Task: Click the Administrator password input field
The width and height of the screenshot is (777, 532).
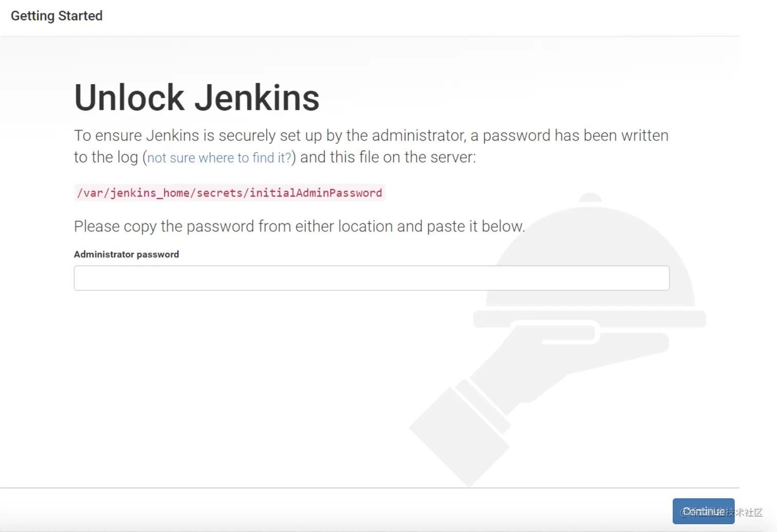Action: tap(372, 278)
